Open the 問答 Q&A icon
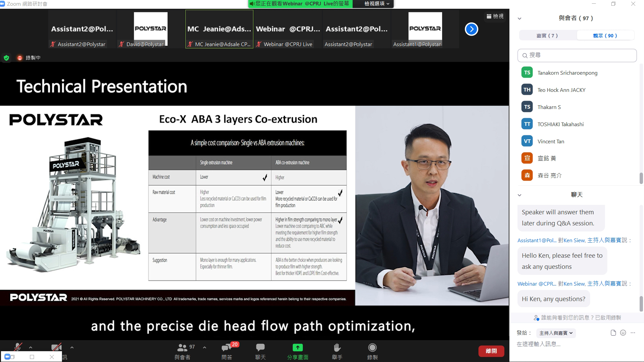 pos(227,348)
